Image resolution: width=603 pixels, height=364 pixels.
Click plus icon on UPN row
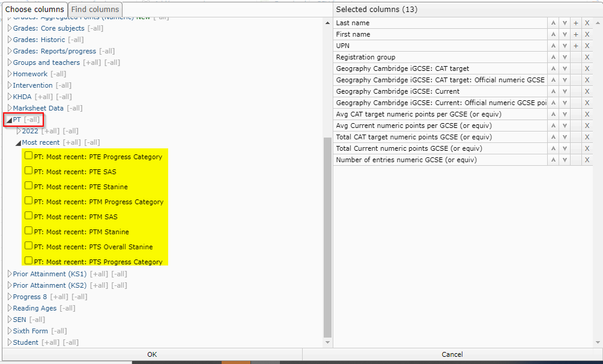(x=576, y=46)
